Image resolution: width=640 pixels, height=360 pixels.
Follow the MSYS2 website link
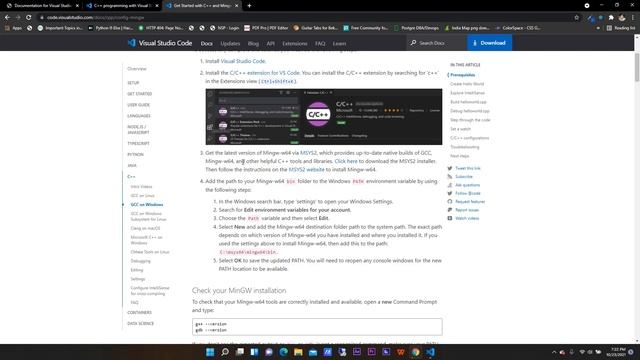coord(307,169)
